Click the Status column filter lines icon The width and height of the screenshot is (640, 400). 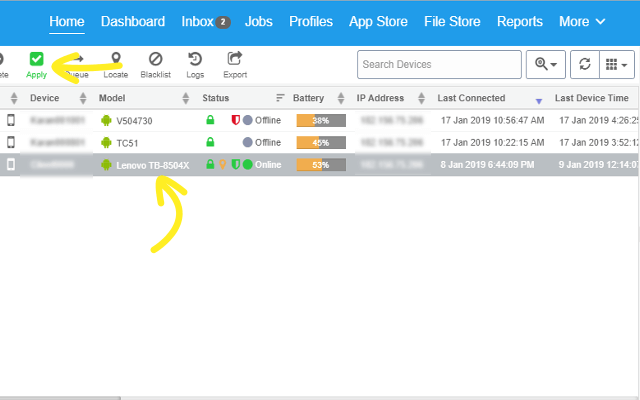pos(280,98)
